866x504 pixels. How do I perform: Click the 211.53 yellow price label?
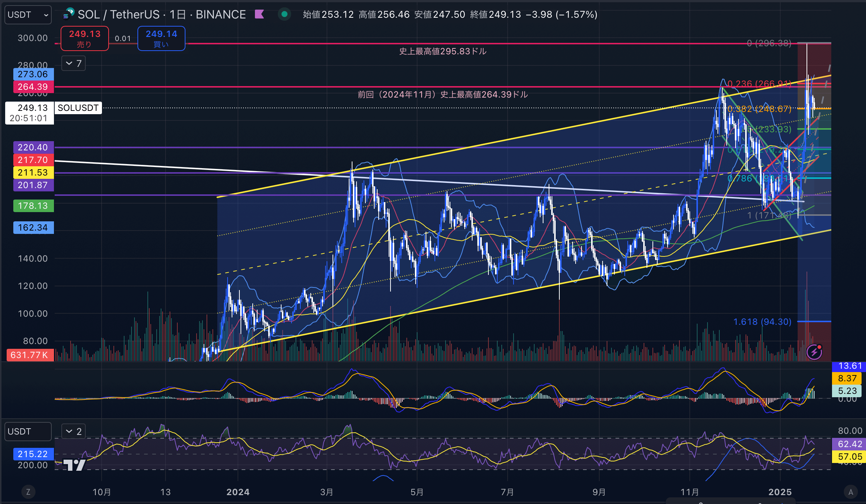pyautogui.click(x=33, y=173)
